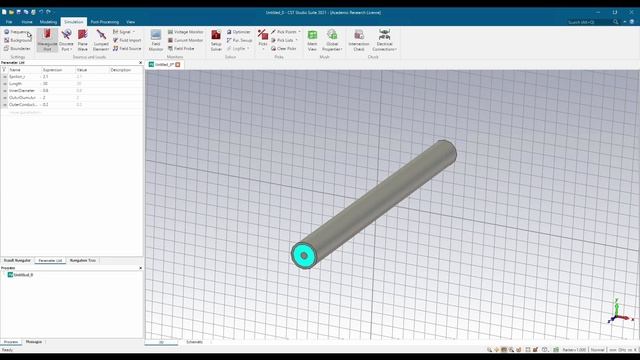Open the Background settings
This screenshot has height=360, width=640.
pos(18,40)
